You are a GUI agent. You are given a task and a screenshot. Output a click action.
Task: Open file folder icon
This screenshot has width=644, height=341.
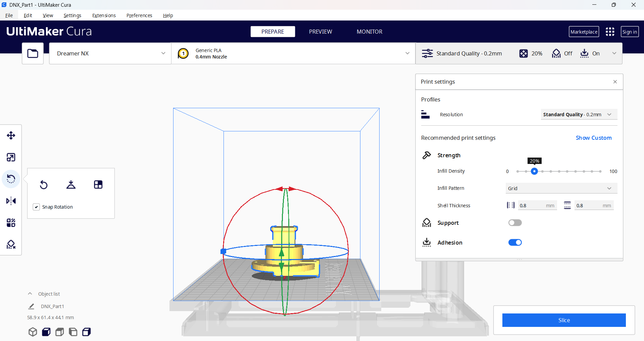click(33, 53)
